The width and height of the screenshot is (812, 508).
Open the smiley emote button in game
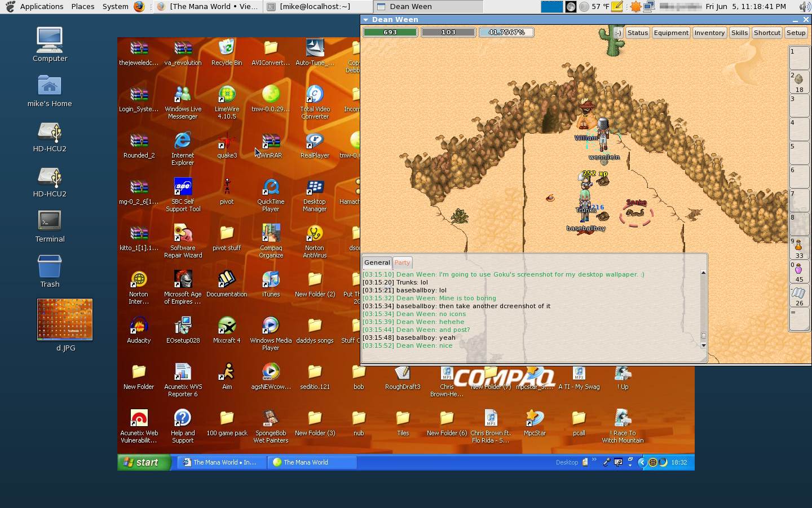(618, 33)
